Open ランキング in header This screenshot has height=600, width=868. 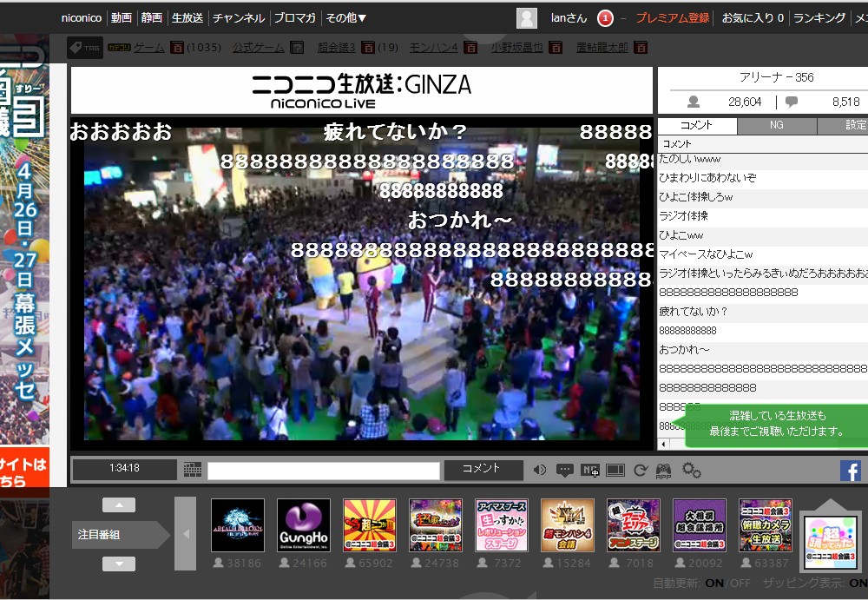click(819, 17)
